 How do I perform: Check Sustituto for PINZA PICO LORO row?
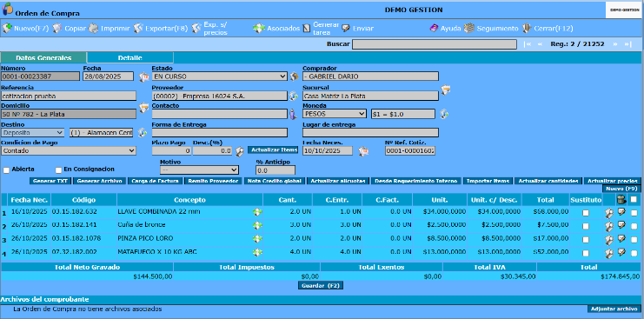tap(586, 240)
